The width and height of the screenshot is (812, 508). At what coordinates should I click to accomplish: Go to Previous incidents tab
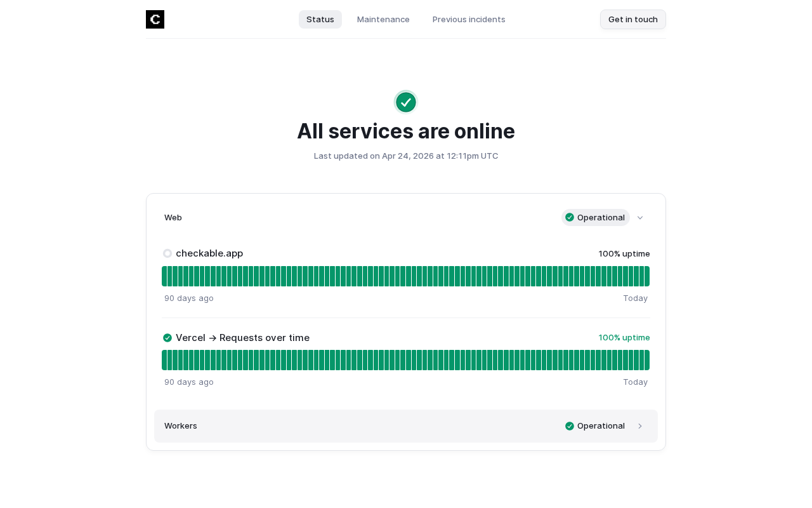click(469, 19)
